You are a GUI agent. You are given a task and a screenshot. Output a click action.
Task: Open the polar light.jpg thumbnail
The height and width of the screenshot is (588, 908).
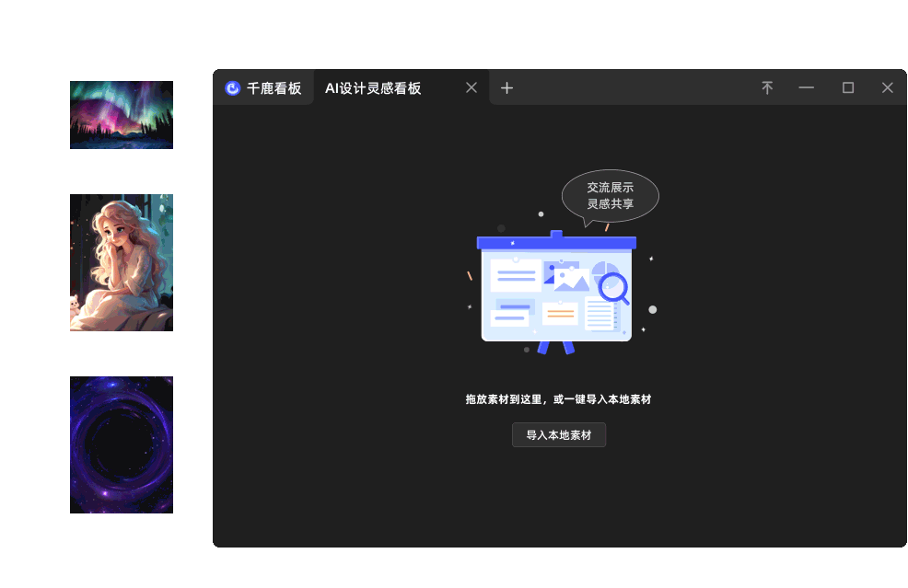click(x=121, y=114)
